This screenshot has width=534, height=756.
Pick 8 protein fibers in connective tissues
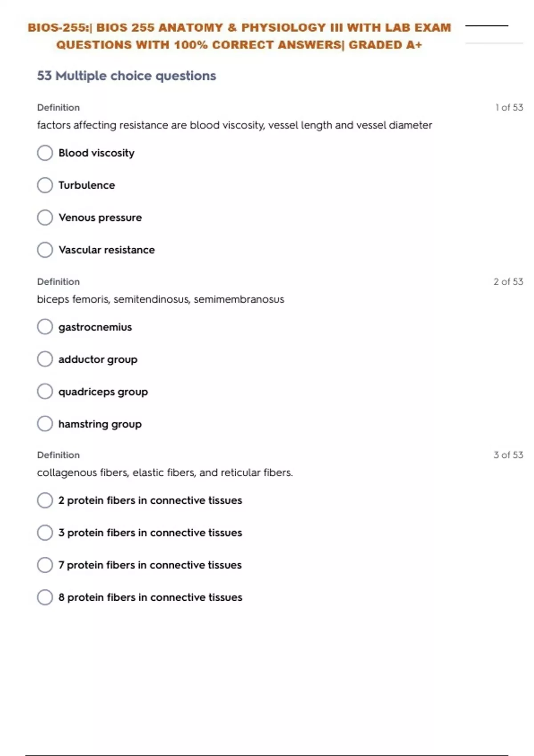[x=45, y=597]
